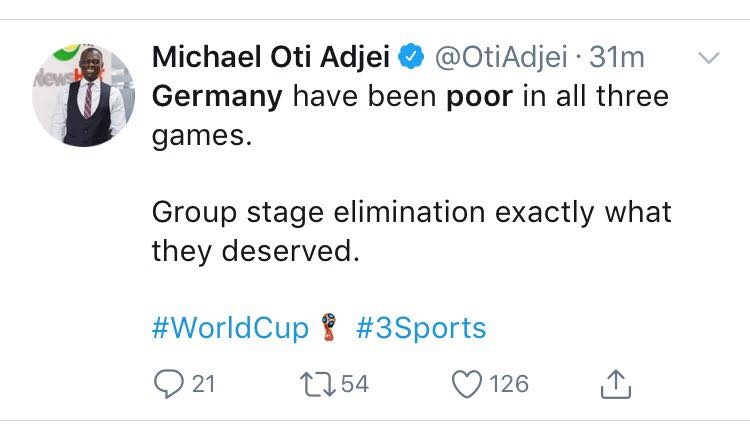Expand the tweet options chevron
This screenshot has width=750, height=428.
click(707, 59)
